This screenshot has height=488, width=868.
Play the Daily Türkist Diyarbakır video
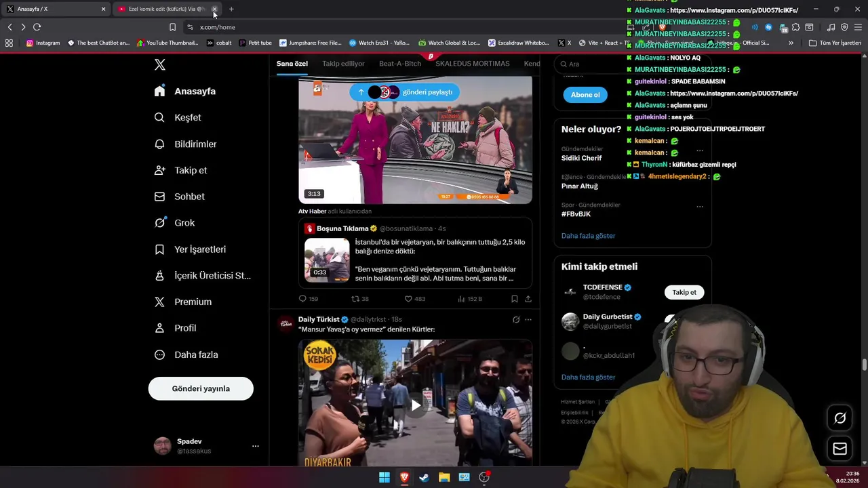tap(415, 405)
